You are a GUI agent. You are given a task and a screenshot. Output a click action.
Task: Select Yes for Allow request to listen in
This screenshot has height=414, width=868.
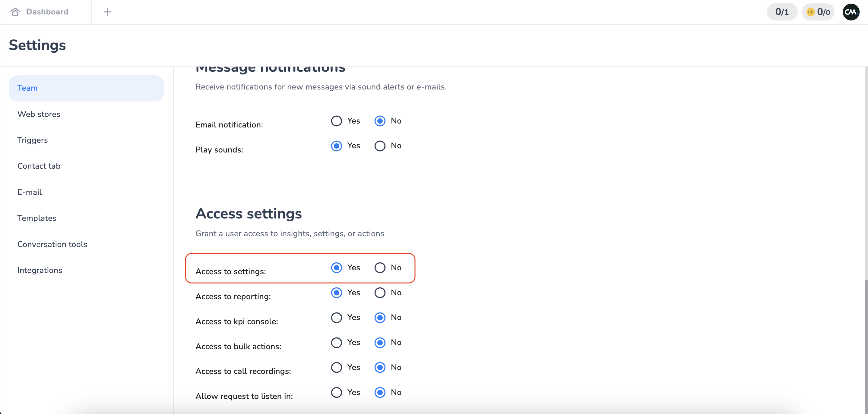point(336,393)
